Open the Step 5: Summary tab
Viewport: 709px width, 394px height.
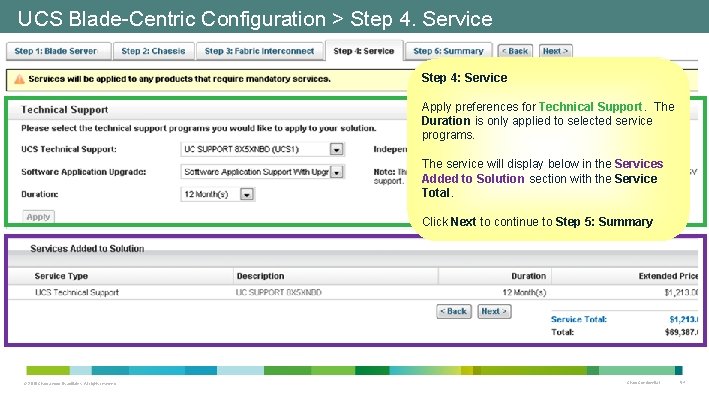449,51
